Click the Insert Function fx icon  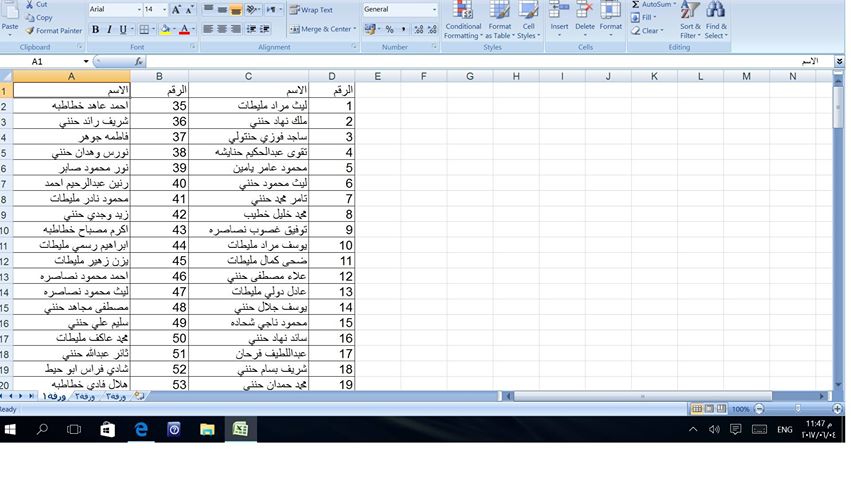pos(139,62)
